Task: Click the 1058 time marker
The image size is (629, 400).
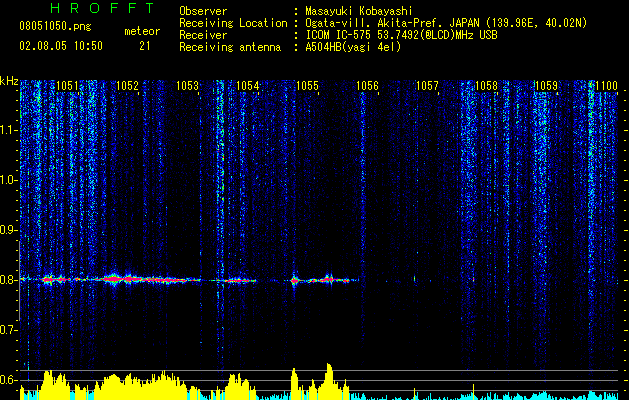Action: coord(487,85)
